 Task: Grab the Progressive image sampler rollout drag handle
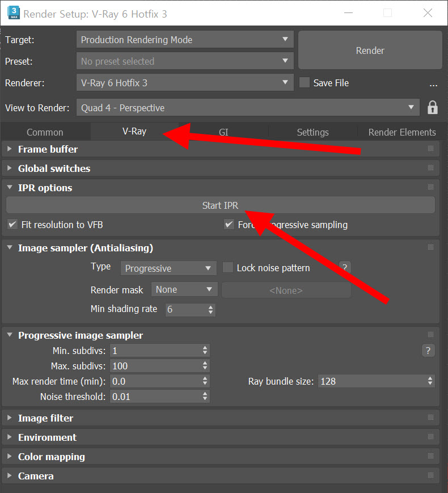click(431, 335)
